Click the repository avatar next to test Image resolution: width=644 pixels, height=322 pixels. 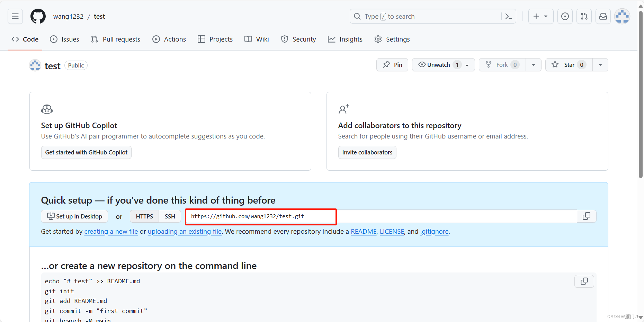point(35,65)
